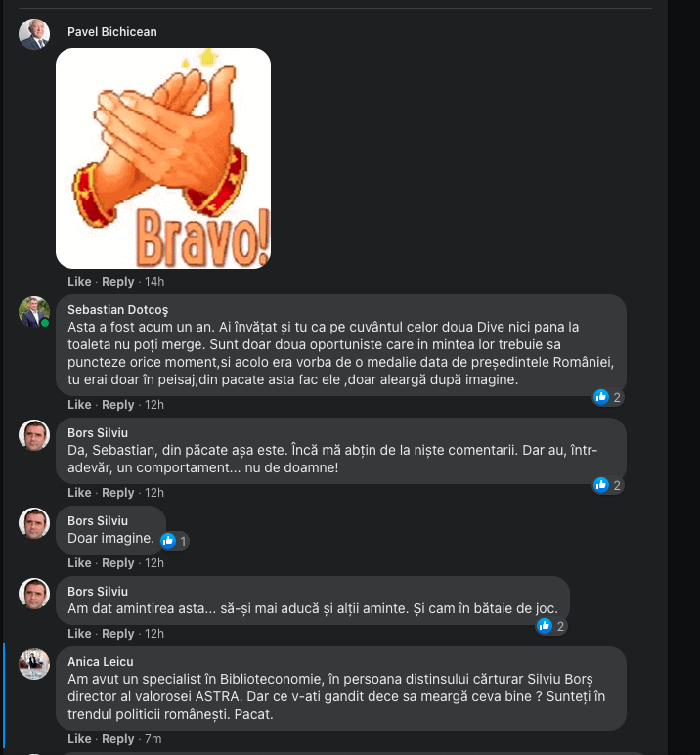Open Pavel Bichicean's profile picture
This screenshot has width=700, height=755.
click(x=34, y=34)
